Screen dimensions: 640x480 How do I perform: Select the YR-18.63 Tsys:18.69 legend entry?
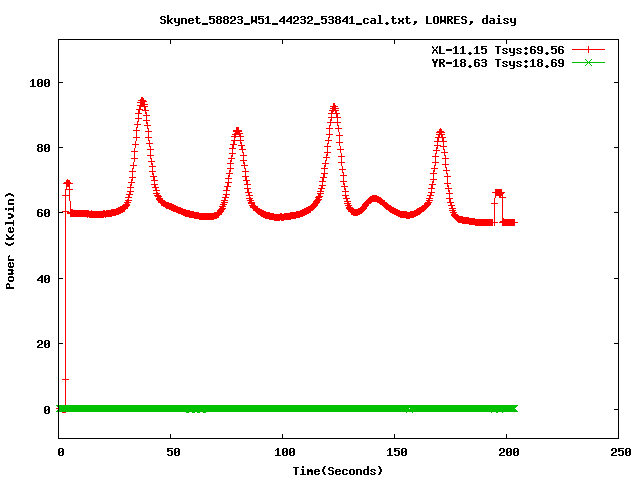coord(498,63)
